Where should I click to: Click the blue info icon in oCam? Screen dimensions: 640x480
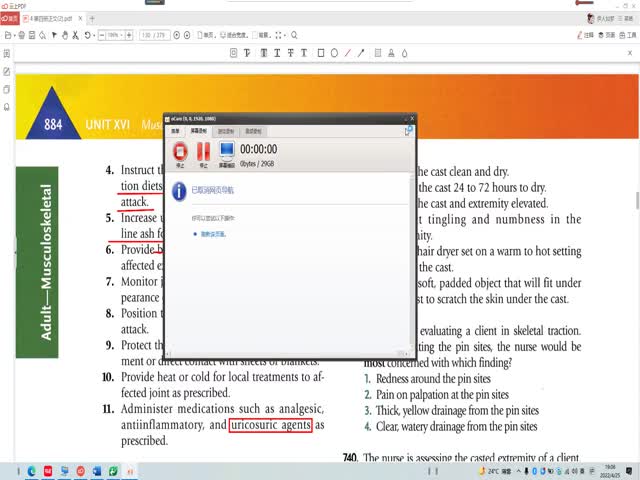click(179, 189)
